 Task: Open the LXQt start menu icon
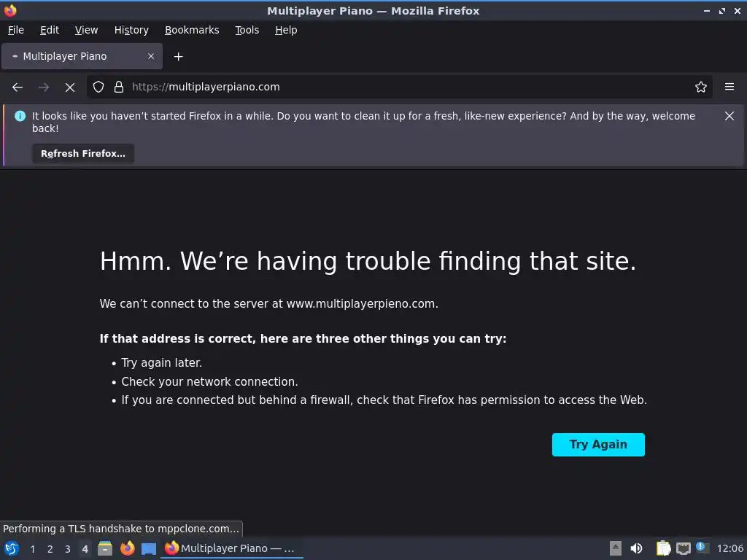pyautogui.click(x=12, y=548)
